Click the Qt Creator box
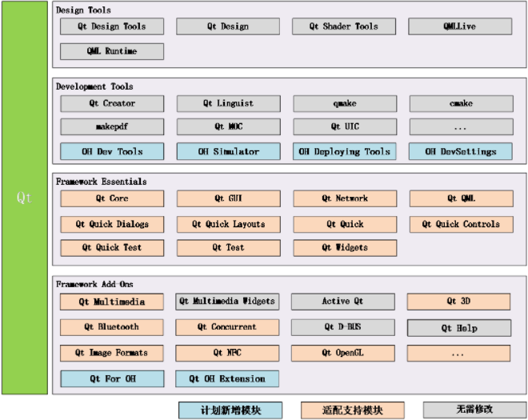The image size is (528, 420). point(112,103)
